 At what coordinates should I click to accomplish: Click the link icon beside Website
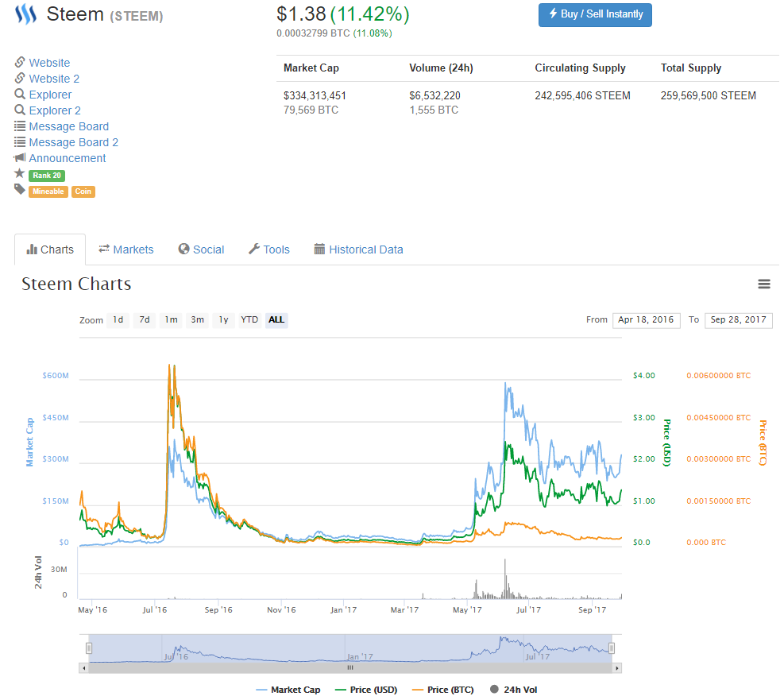pos(20,62)
